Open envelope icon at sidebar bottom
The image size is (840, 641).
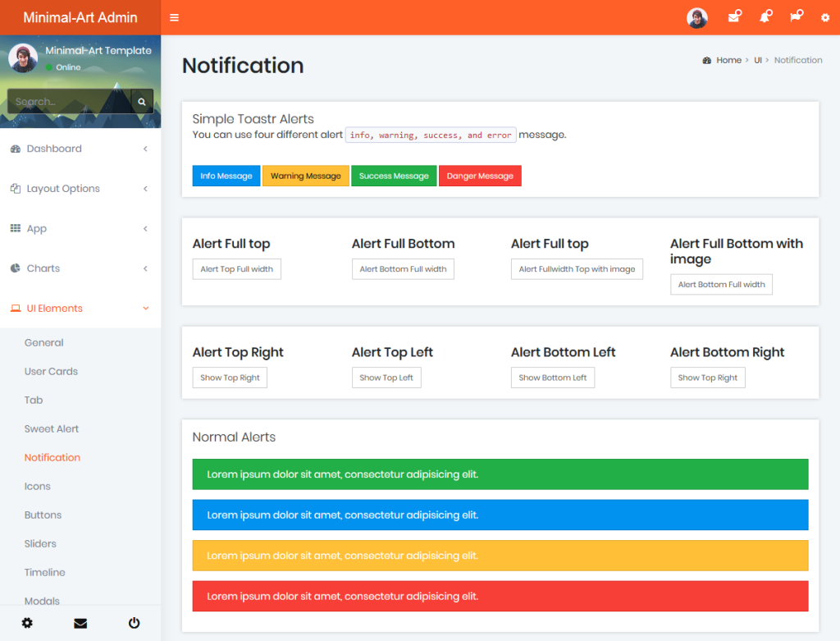coord(80,623)
